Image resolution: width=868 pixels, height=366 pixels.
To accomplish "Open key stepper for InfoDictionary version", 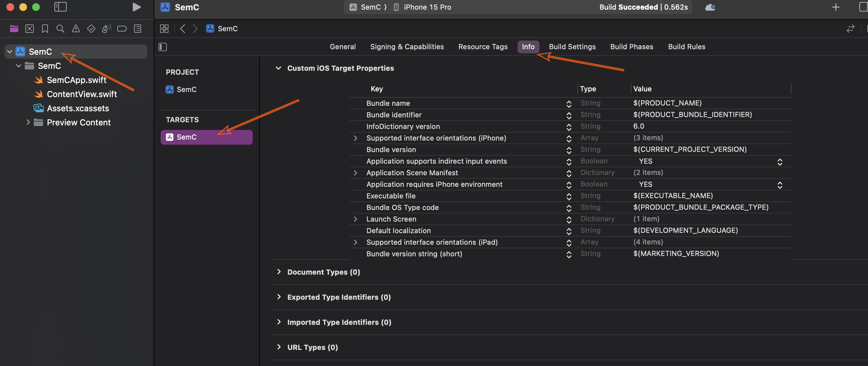I will pyautogui.click(x=569, y=127).
